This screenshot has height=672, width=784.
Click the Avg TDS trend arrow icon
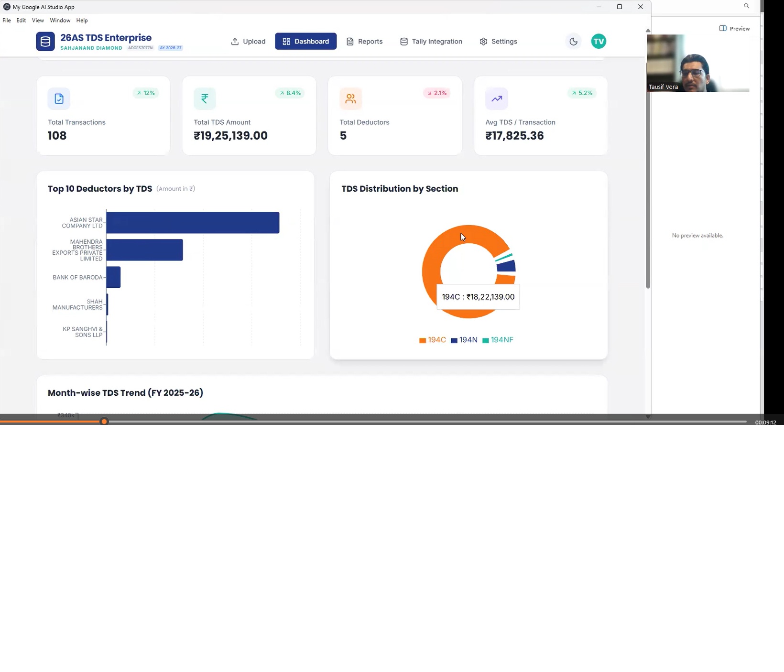click(x=496, y=99)
